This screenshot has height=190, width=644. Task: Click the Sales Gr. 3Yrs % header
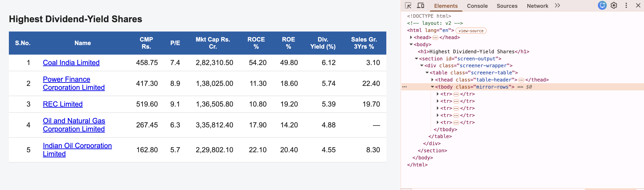click(x=364, y=43)
